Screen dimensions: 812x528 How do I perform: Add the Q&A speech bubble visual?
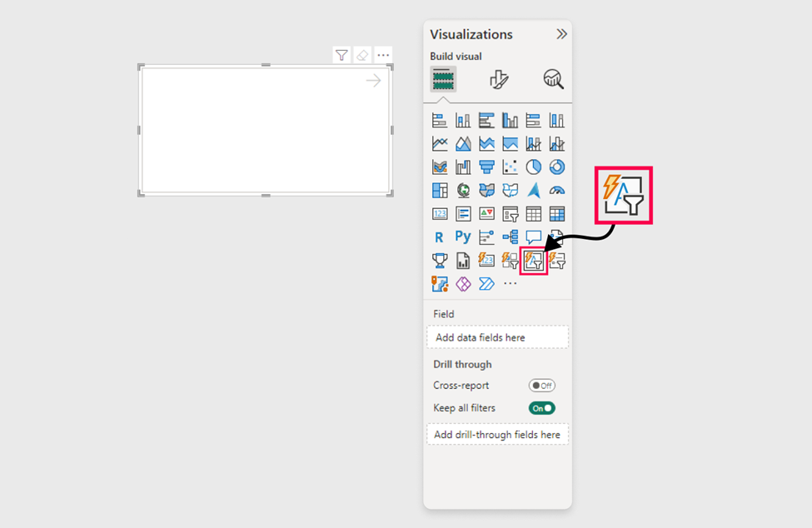tap(534, 237)
